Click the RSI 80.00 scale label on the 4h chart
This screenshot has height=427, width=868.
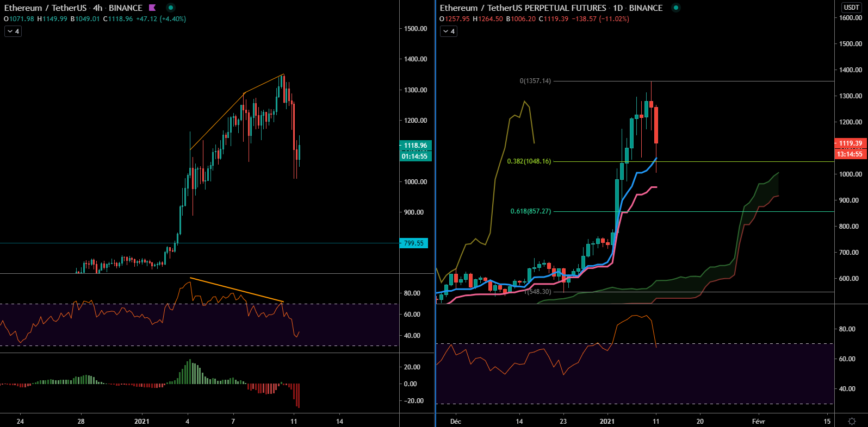pyautogui.click(x=412, y=293)
